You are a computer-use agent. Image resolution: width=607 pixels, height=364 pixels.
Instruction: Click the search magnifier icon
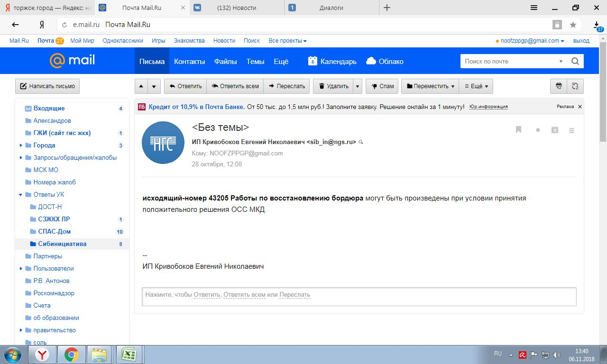click(x=575, y=61)
